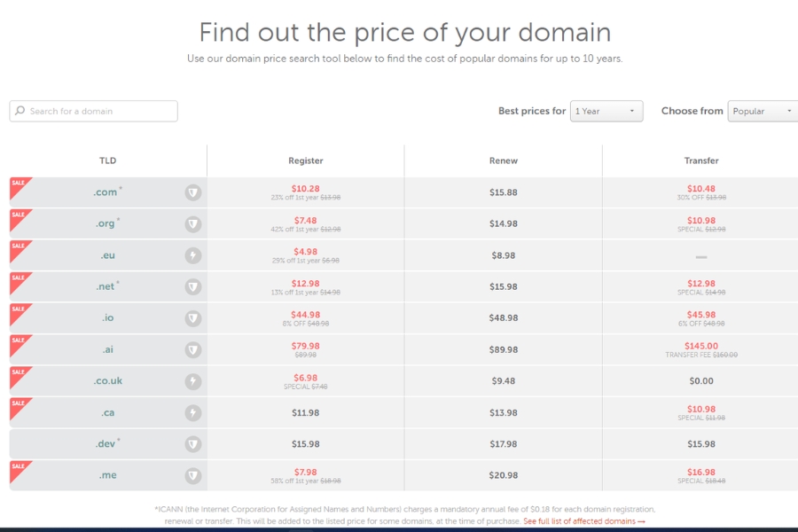Screen dimensions: 798x532
Task: Click the $45.98 .io transfer price
Action: coord(701,315)
